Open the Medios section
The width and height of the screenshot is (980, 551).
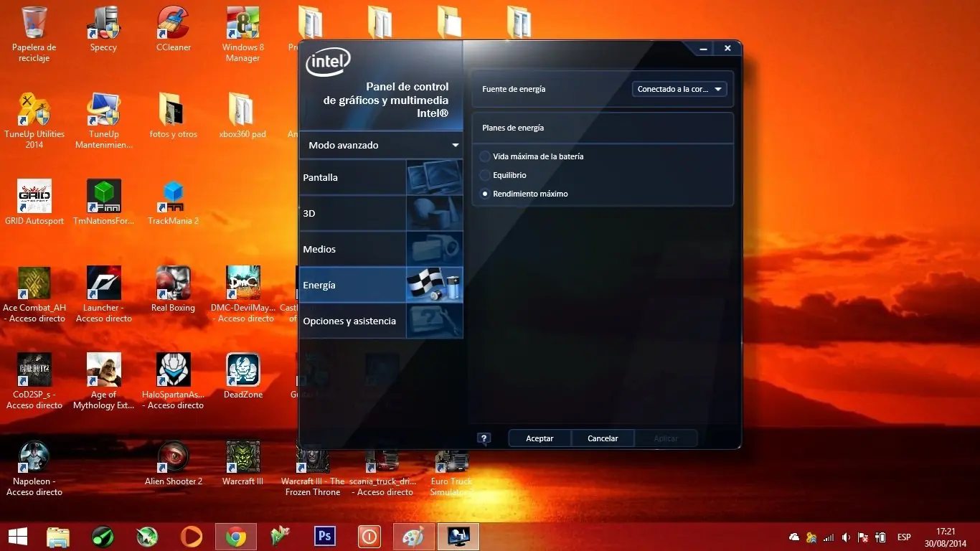pos(381,249)
